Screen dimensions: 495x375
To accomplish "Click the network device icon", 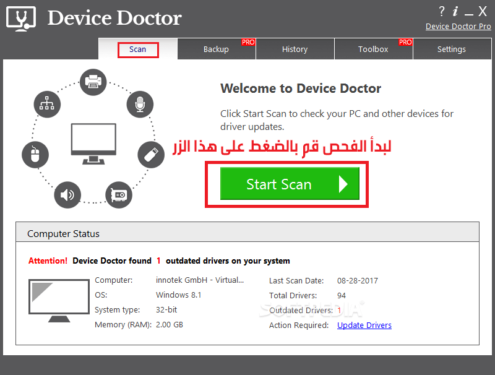I will 47,104.
